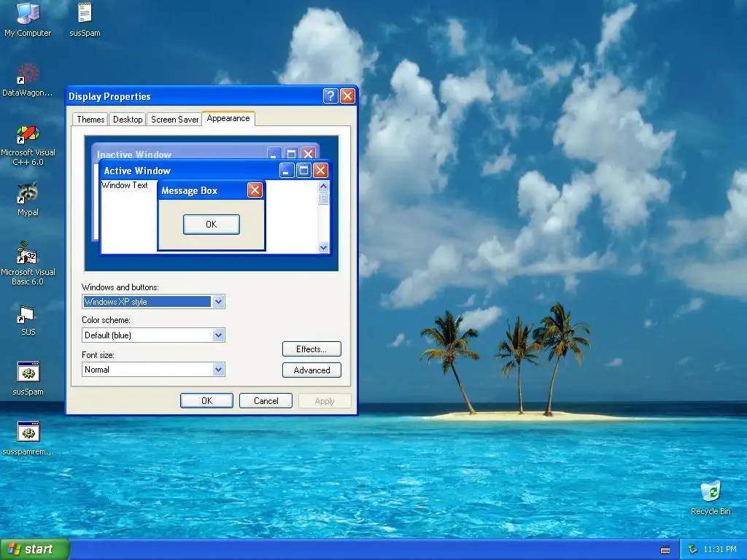Click the Display Properties title bar

tap(212, 96)
